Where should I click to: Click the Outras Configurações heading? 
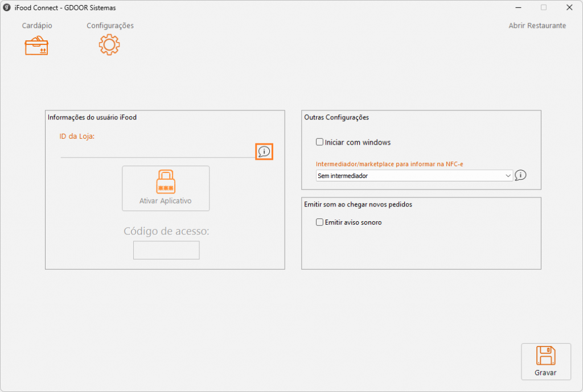pyautogui.click(x=336, y=117)
